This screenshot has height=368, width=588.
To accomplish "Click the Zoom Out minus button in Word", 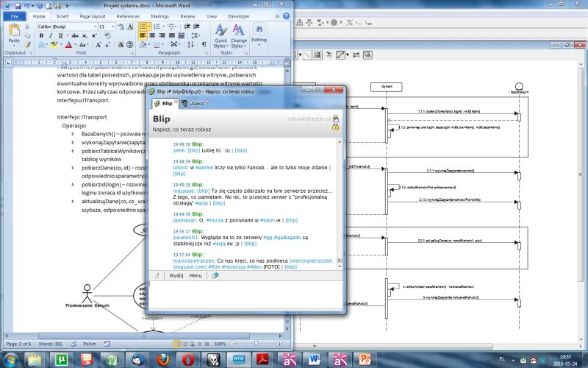I will tap(232, 344).
